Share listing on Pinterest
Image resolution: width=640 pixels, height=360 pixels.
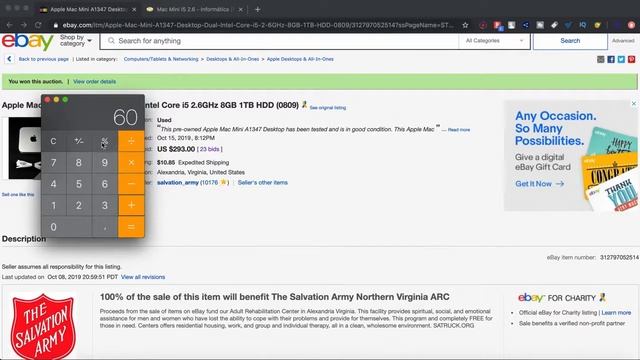point(631,60)
